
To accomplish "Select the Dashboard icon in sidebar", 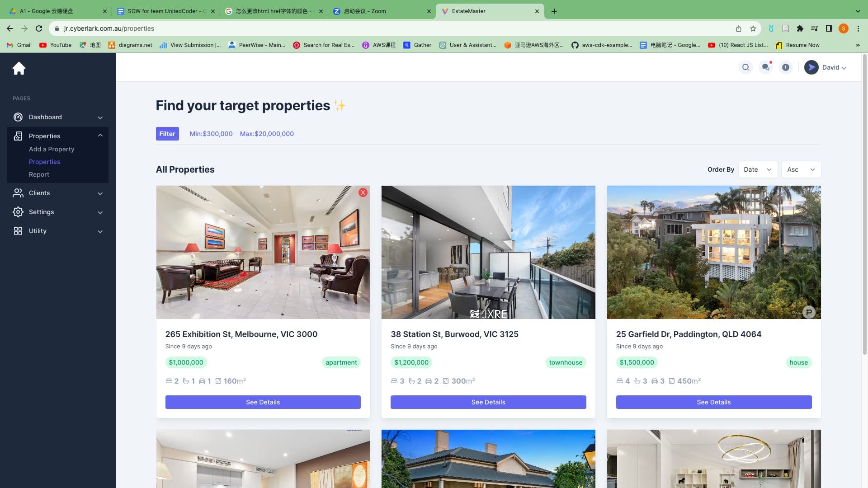I will (18, 117).
